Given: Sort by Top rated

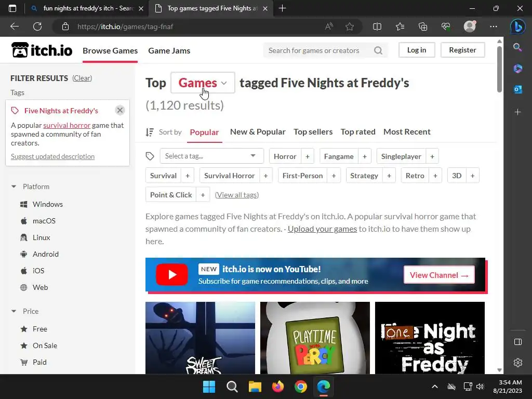Looking at the screenshot, I should coord(358,131).
